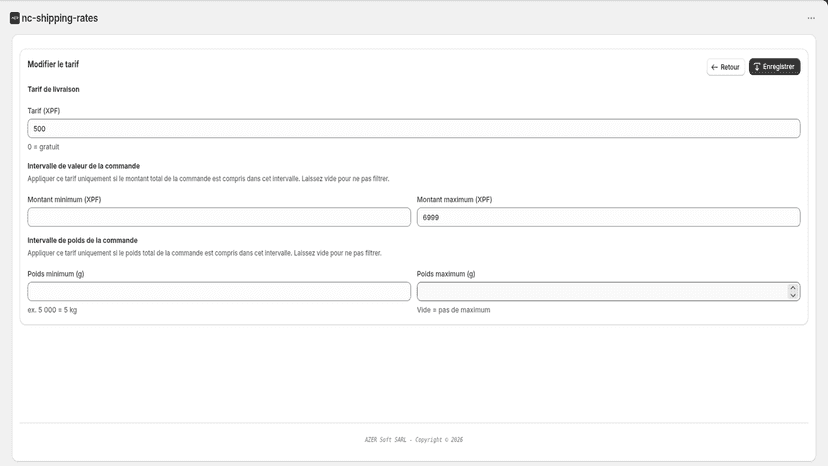
Task: Click the Montant minimum (XPF) input
Action: click(x=219, y=217)
